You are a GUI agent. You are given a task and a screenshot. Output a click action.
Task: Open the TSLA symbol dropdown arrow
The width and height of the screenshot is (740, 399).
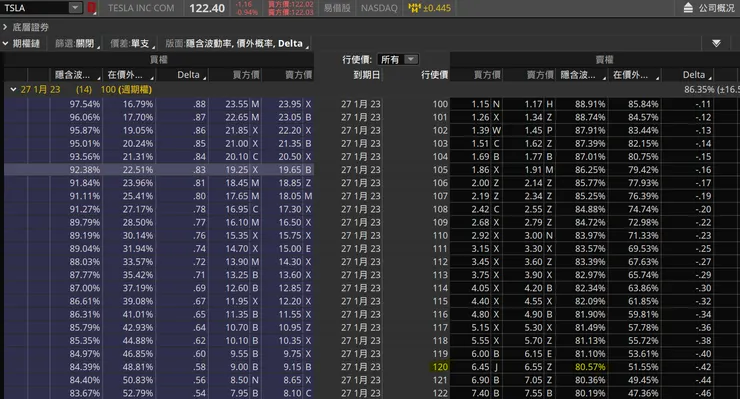coord(75,8)
